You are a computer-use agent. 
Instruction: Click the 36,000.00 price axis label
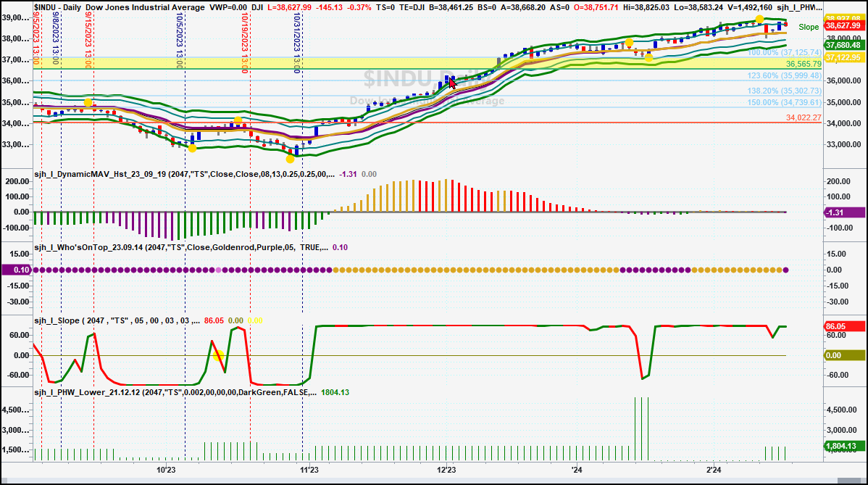click(843, 81)
